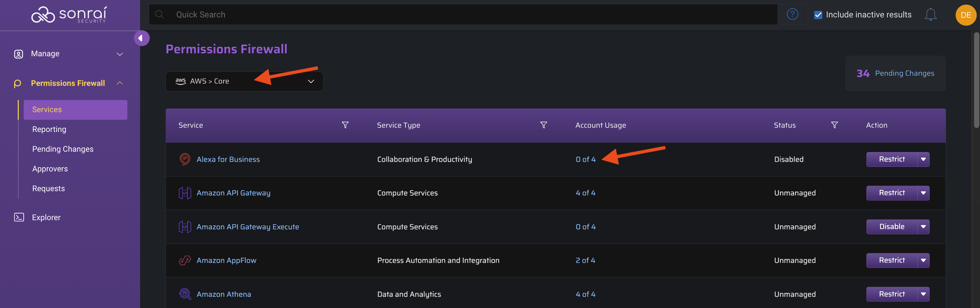Click the Explorer terminal icon

click(19, 217)
